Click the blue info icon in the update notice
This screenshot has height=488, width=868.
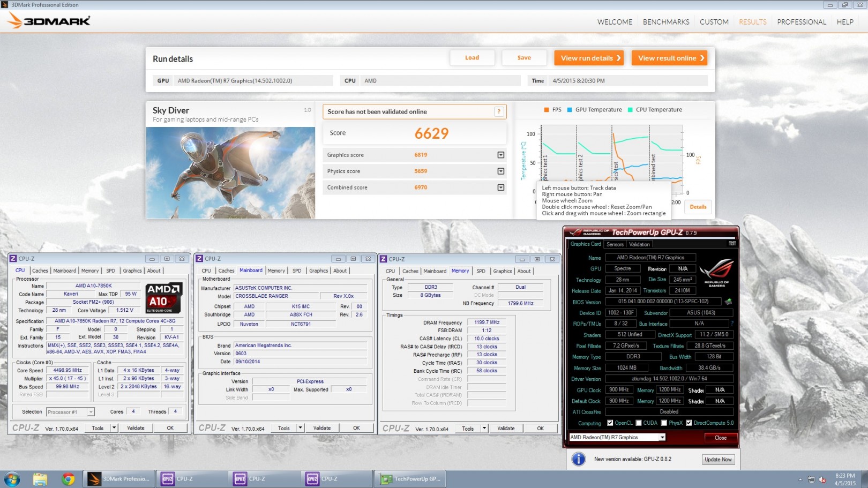coord(578,459)
